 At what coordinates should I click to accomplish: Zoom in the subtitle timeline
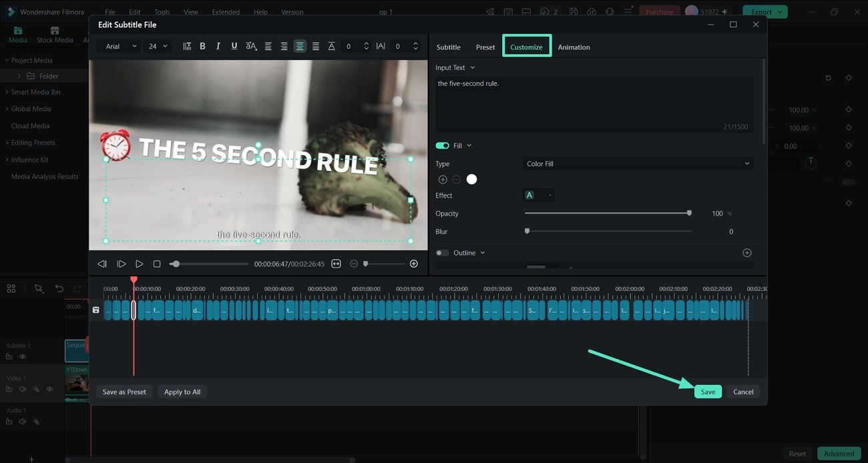click(414, 264)
